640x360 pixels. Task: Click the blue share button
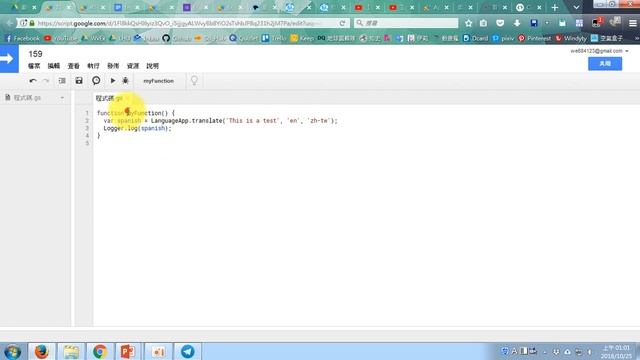[x=605, y=64]
